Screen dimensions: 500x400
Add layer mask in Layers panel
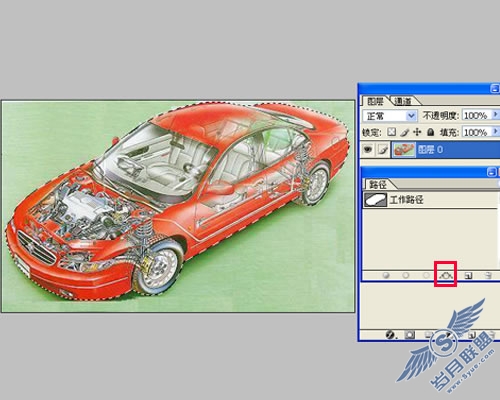410,334
